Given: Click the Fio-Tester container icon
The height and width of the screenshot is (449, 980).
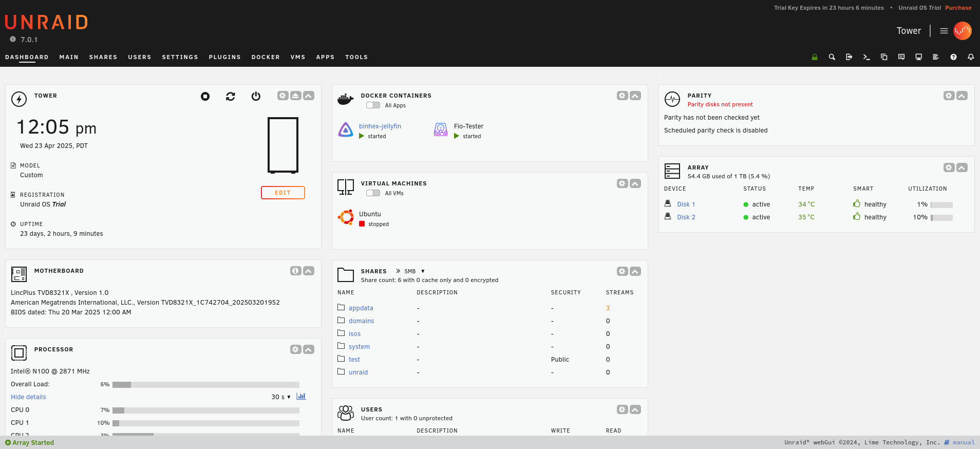Looking at the screenshot, I should [441, 129].
